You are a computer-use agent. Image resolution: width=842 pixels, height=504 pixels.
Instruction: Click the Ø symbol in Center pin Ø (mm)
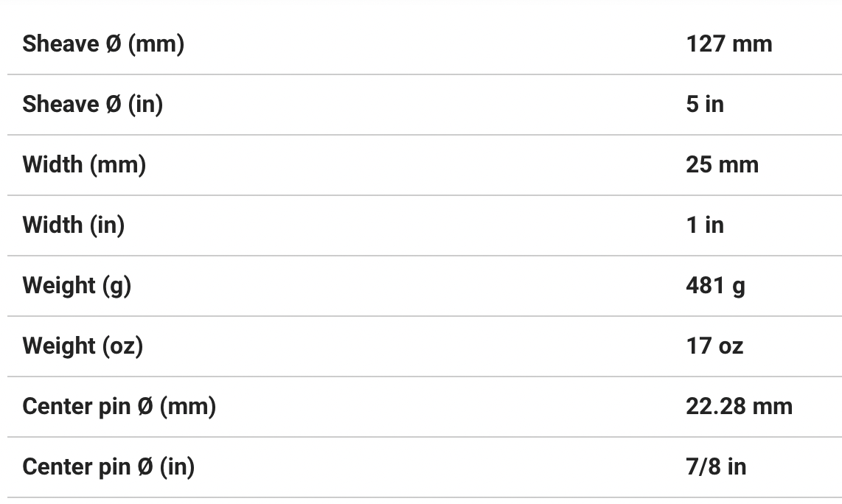(145, 407)
